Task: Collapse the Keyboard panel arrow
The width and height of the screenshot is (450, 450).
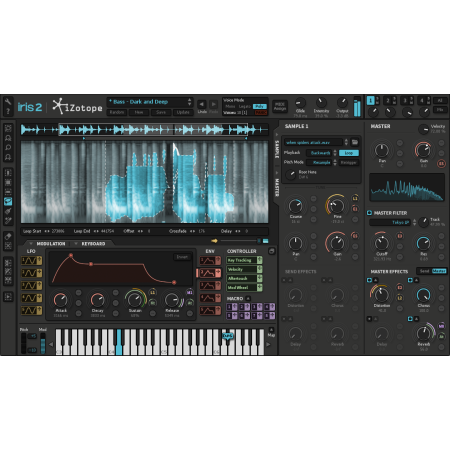Action: (x=76, y=244)
